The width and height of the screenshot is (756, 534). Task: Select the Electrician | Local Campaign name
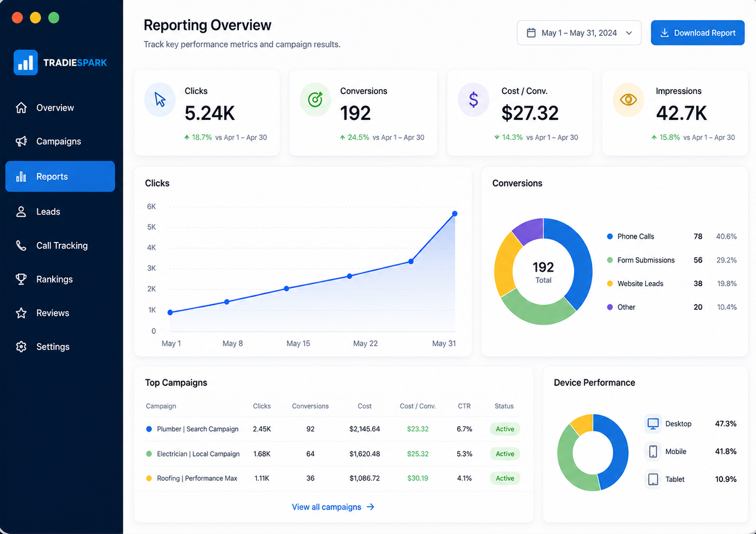(x=198, y=454)
